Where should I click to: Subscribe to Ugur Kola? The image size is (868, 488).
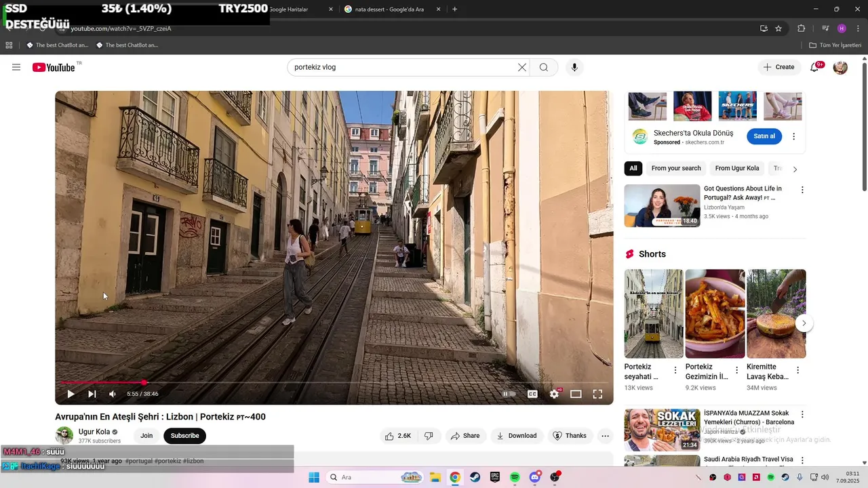pos(184,436)
